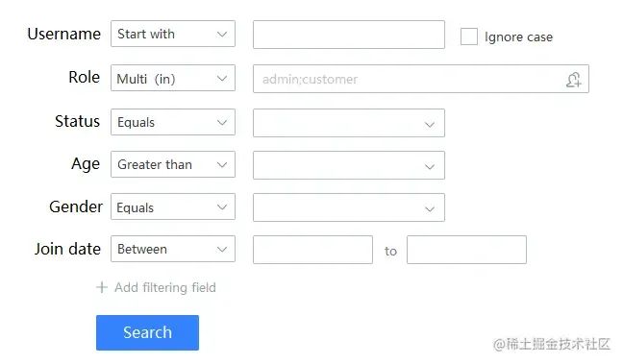Expand the Status value dropdown

[349, 123]
